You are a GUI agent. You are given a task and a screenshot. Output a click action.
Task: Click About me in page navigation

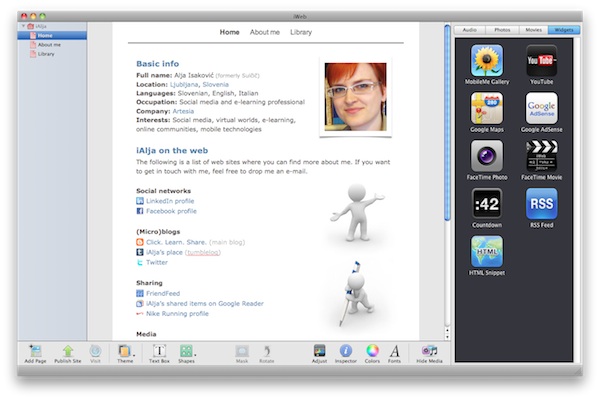(x=264, y=32)
